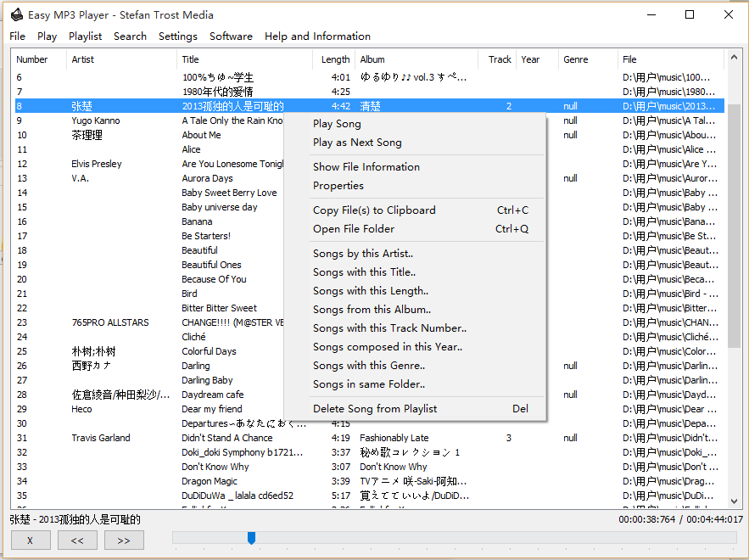Skip to previous song with << button
The width and height of the screenshot is (749, 560).
tap(77, 540)
